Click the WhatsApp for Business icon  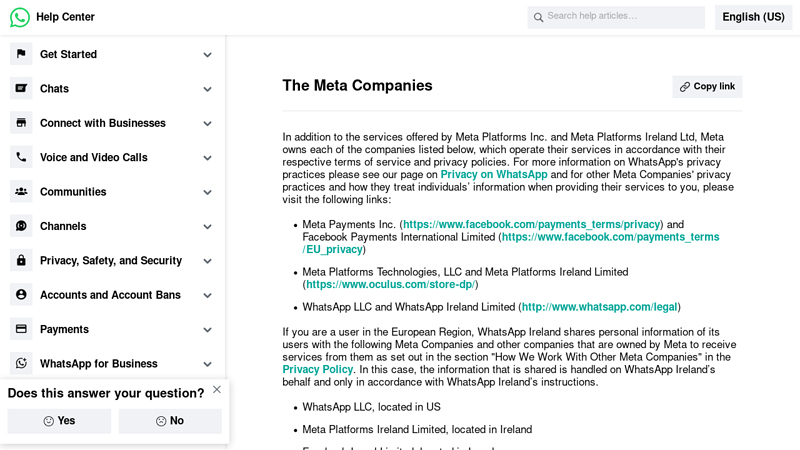(x=21, y=363)
